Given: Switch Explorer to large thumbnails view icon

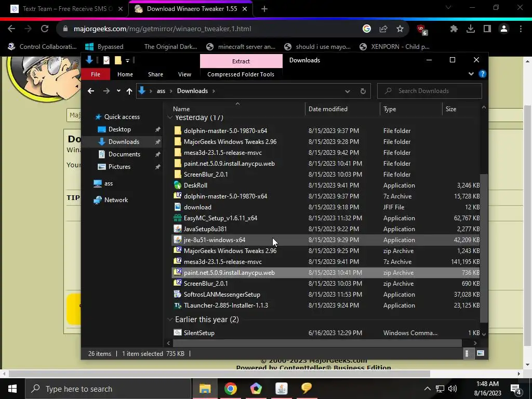Looking at the screenshot, I should (481, 353).
